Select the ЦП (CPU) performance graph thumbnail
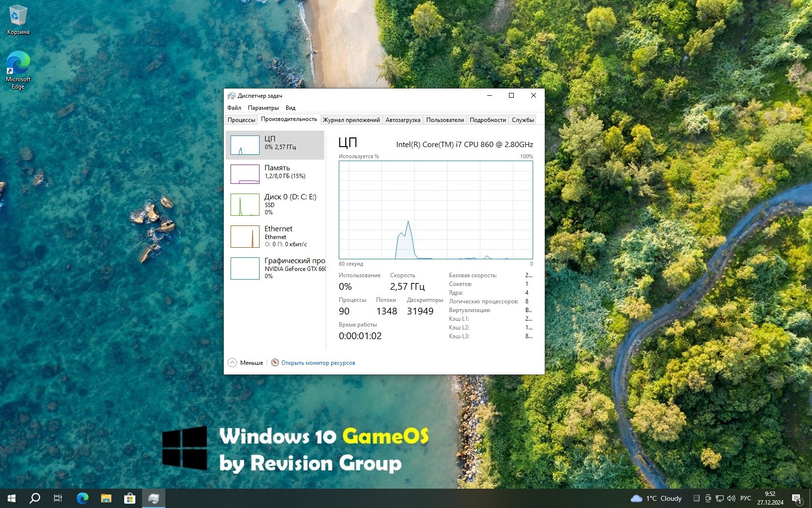This screenshot has width=812, height=508. tap(245, 145)
